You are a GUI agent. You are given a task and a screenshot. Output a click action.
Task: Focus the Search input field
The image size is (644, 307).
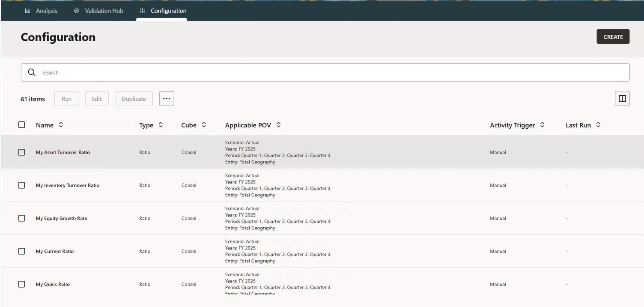325,72
